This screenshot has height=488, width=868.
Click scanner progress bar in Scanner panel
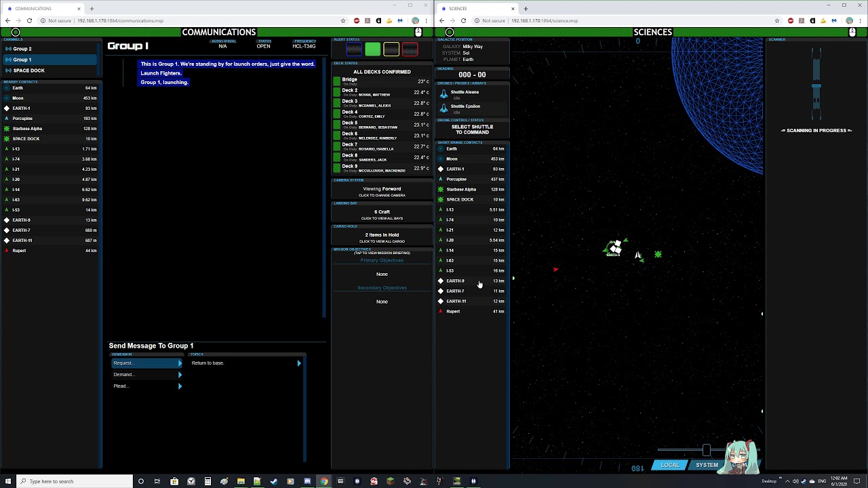816,83
